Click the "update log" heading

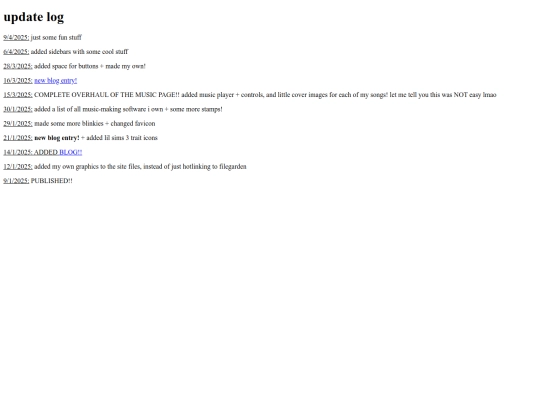pyautogui.click(x=34, y=17)
